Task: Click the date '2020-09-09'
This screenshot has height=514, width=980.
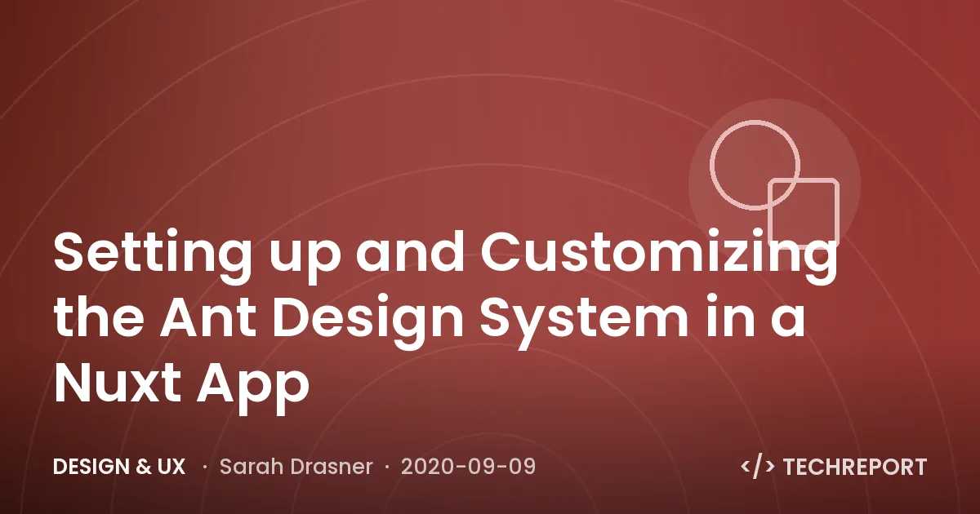Action: (469, 467)
